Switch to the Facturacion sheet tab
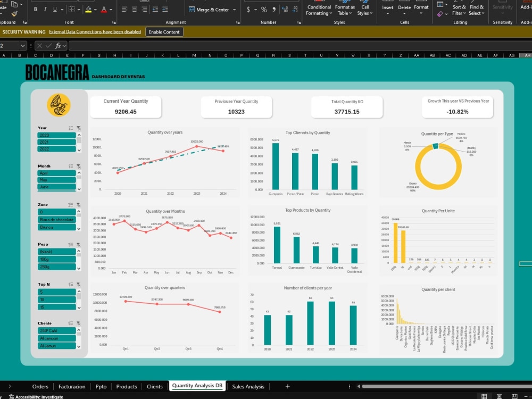This screenshot has width=532, height=399. [72, 386]
